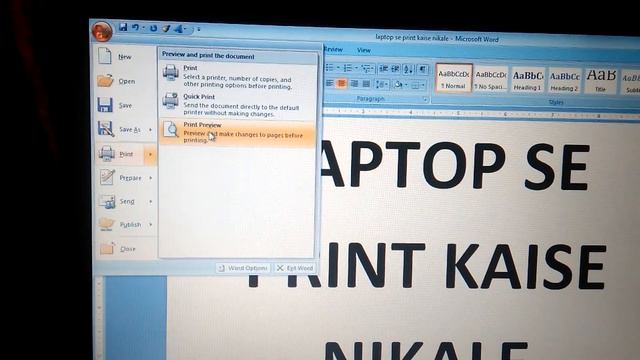Image resolution: width=640 pixels, height=360 pixels.
Task: Expand the Publish submenu arrow
Action: (x=151, y=224)
